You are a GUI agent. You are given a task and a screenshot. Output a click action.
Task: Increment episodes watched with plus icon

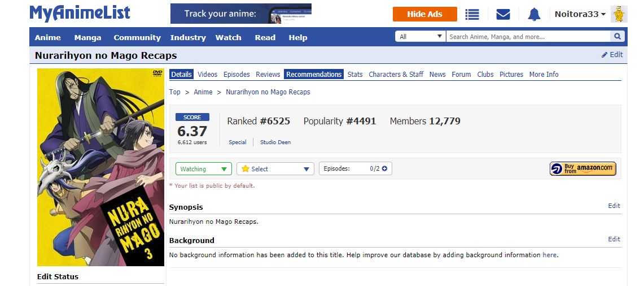point(385,168)
